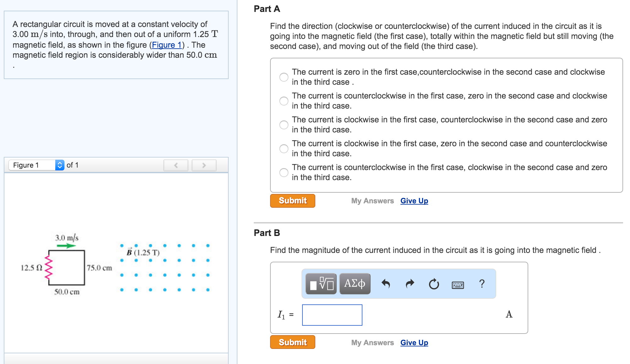Click the question mark help icon

pos(482,284)
